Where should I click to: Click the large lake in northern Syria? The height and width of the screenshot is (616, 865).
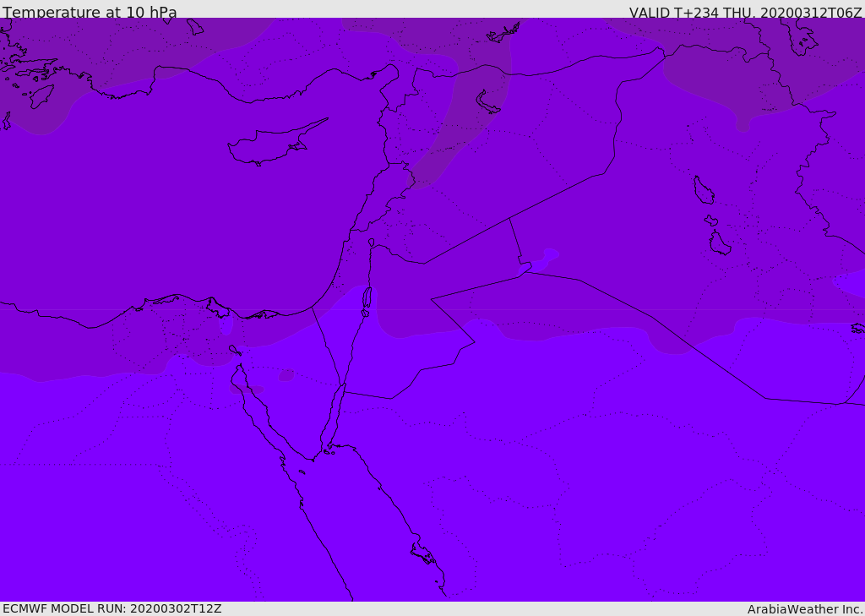click(x=487, y=102)
